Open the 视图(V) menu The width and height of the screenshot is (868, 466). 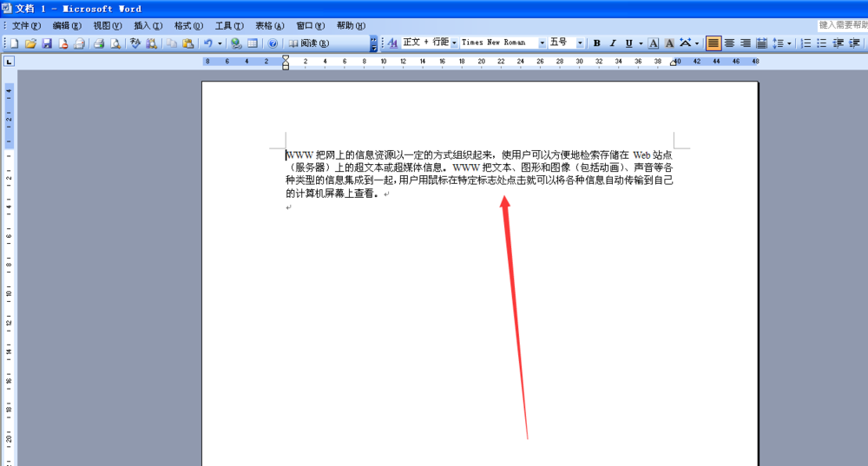[x=108, y=25]
